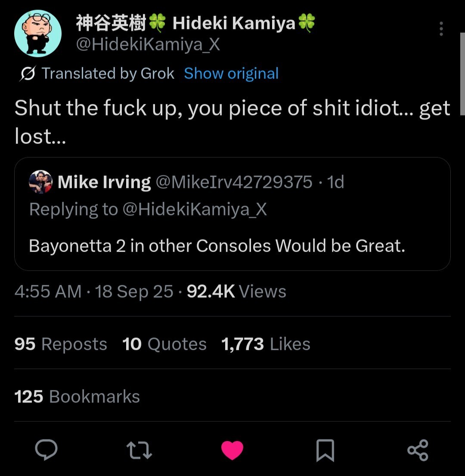Open Mike Irving's small avatar
Viewport: 465px width, 476px height.
click(x=40, y=182)
